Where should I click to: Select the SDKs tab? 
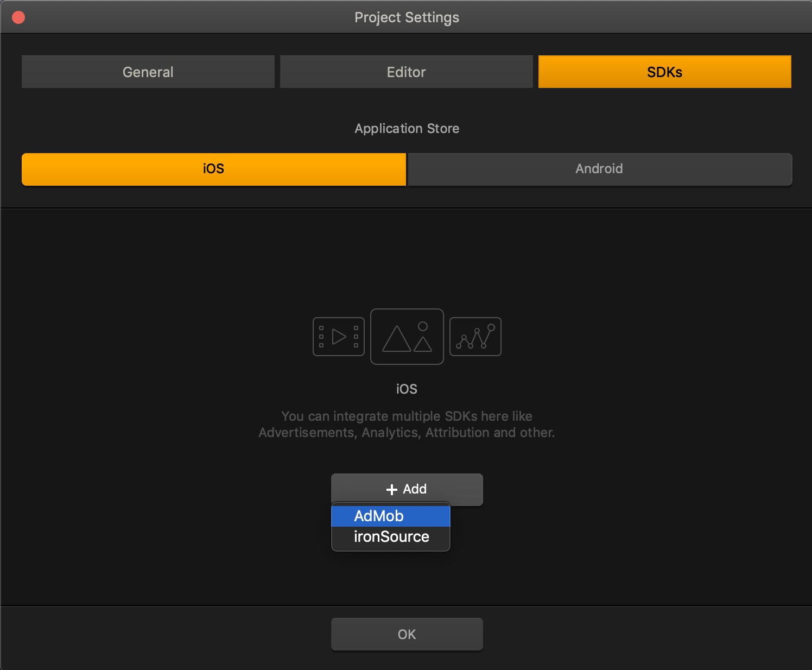point(664,72)
